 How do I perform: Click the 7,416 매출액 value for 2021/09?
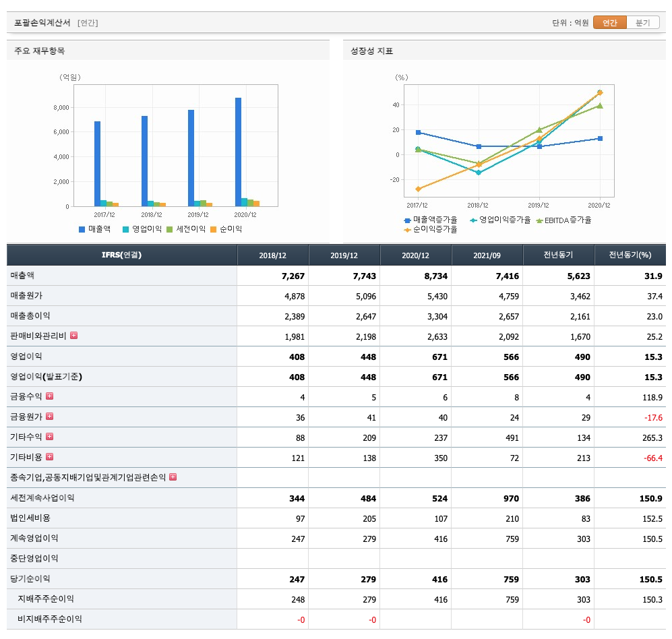coord(508,276)
